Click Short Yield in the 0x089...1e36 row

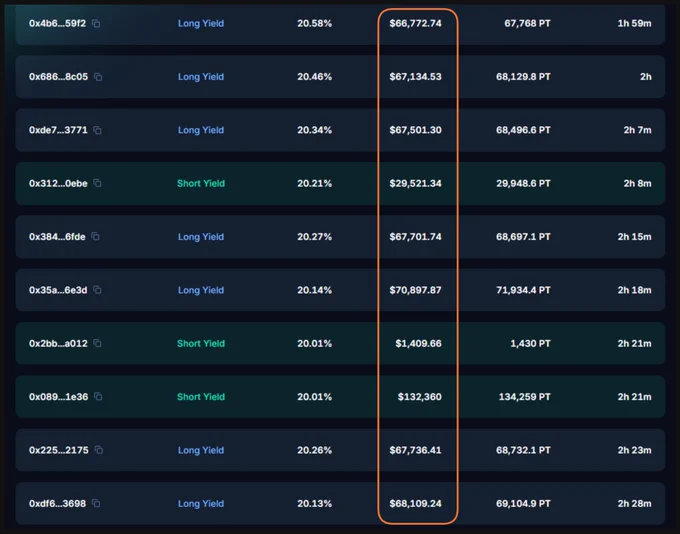tap(201, 397)
